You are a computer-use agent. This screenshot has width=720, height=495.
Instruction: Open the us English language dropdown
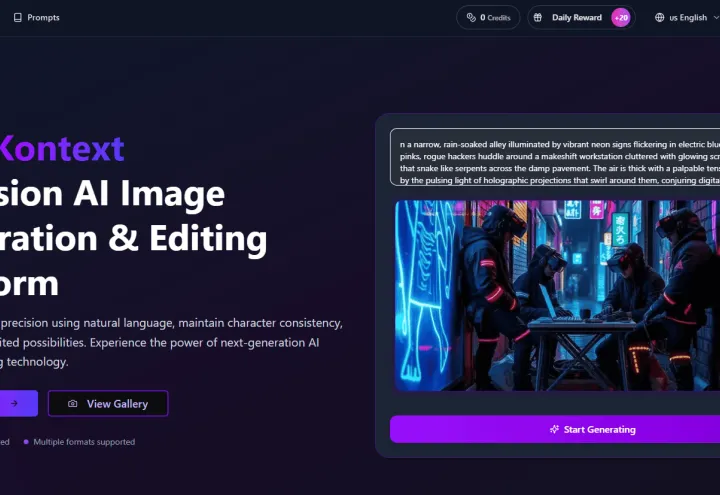tap(686, 17)
